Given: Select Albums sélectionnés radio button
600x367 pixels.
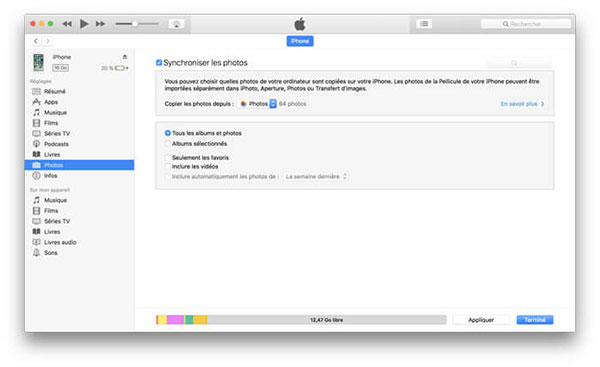Looking at the screenshot, I should 168,144.
